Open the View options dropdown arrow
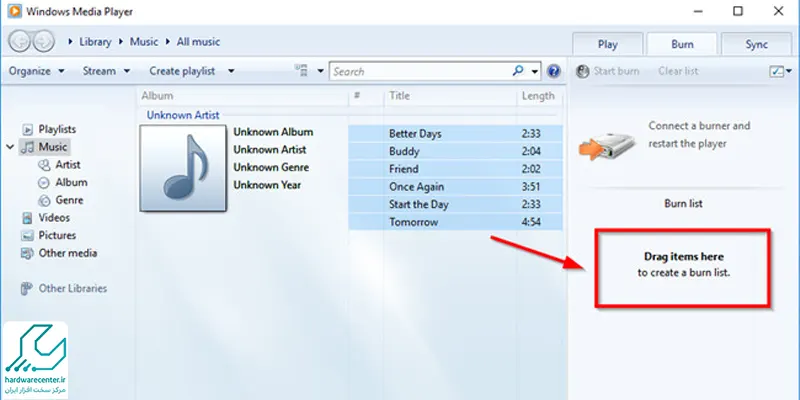This screenshot has height=400, width=800. pyautogui.click(x=320, y=71)
